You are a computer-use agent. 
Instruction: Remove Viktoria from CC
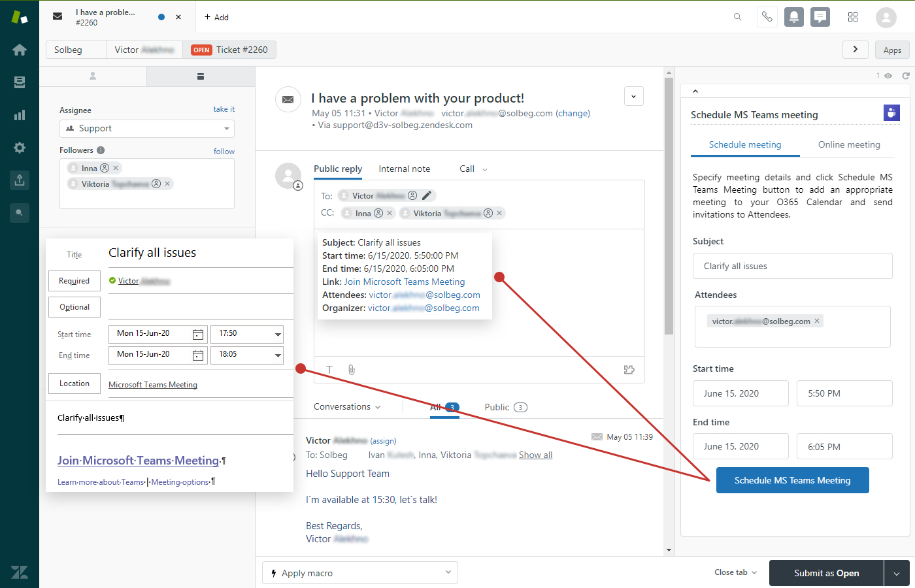(499, 213)
